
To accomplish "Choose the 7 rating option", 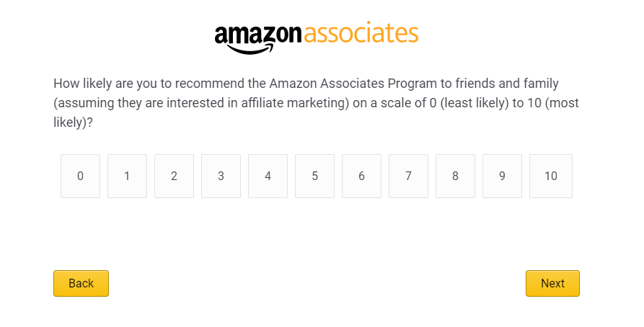I will click(408, 176).
